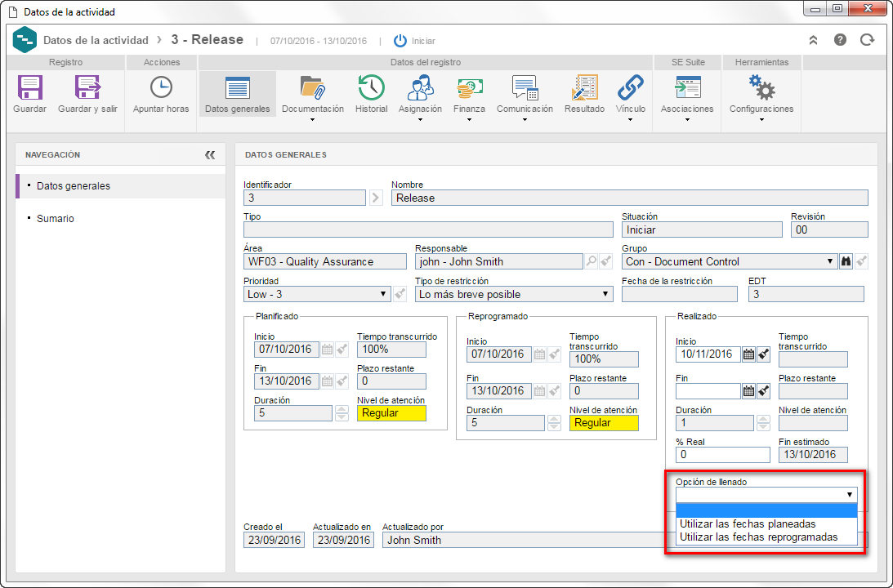This screenshot has width=893, height=588.
Task: Open Configuraciones gears icon
Action: point(761,87)
